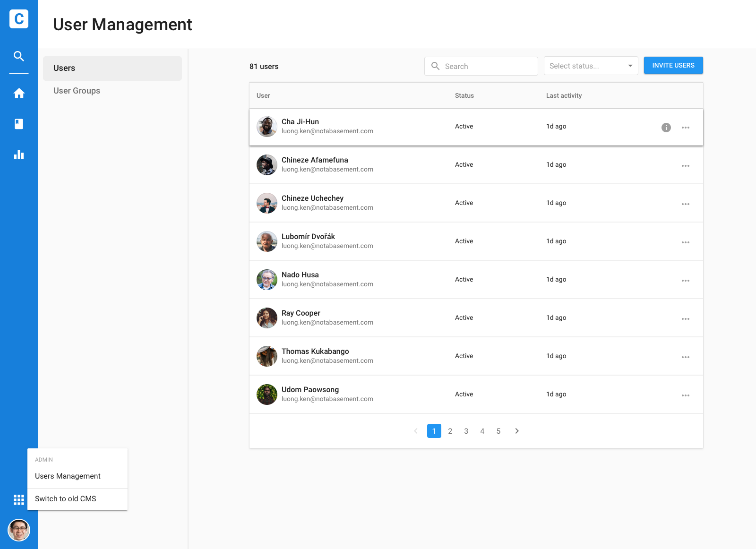The width and height of the screenshot is (756, 549).
Task: Focus the Search users input field
Action: click(487, 67)
